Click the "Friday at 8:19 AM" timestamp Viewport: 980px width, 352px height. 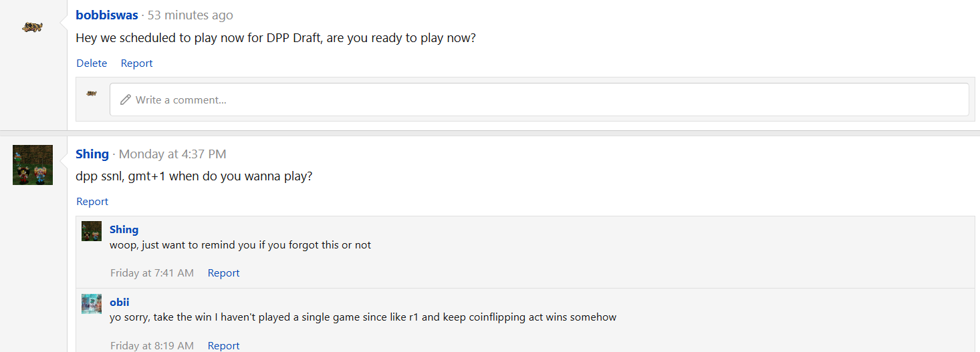pyautogui.click(x=152, y=345)
